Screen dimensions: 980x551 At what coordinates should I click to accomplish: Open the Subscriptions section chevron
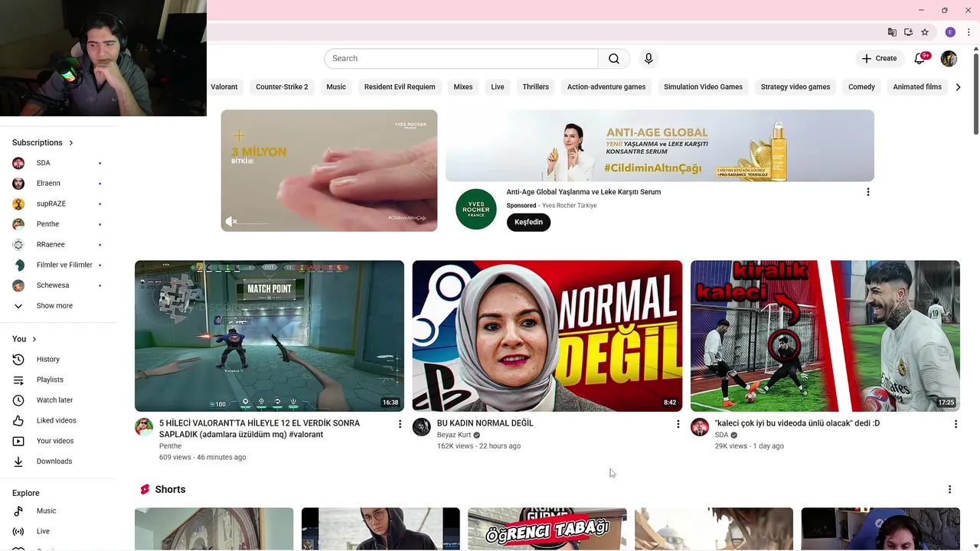71,142
